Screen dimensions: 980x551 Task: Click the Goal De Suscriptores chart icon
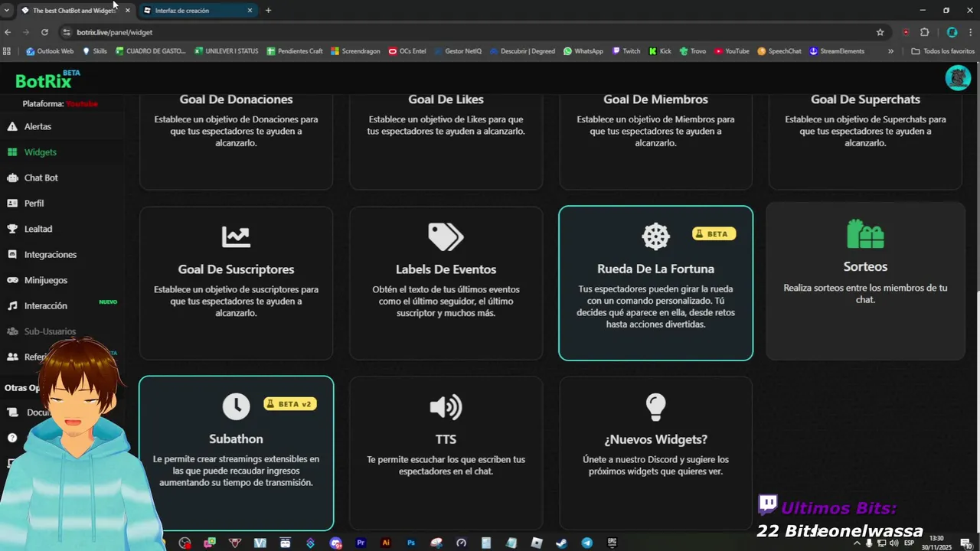click(x=236, y=237)
